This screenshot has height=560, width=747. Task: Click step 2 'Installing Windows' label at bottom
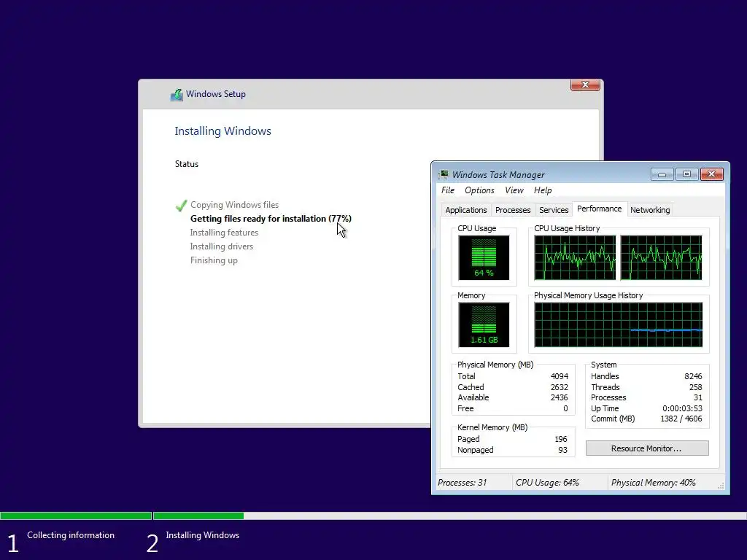[203, 535]
